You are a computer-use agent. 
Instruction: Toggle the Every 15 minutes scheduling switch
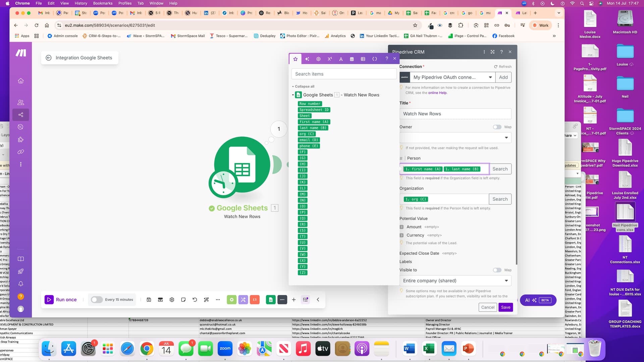point(97,300)
